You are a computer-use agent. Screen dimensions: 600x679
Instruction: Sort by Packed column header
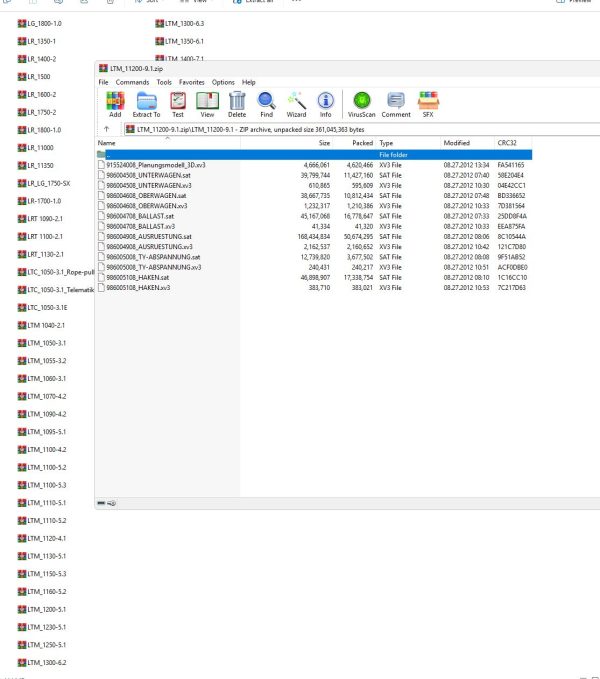(354, 143)
